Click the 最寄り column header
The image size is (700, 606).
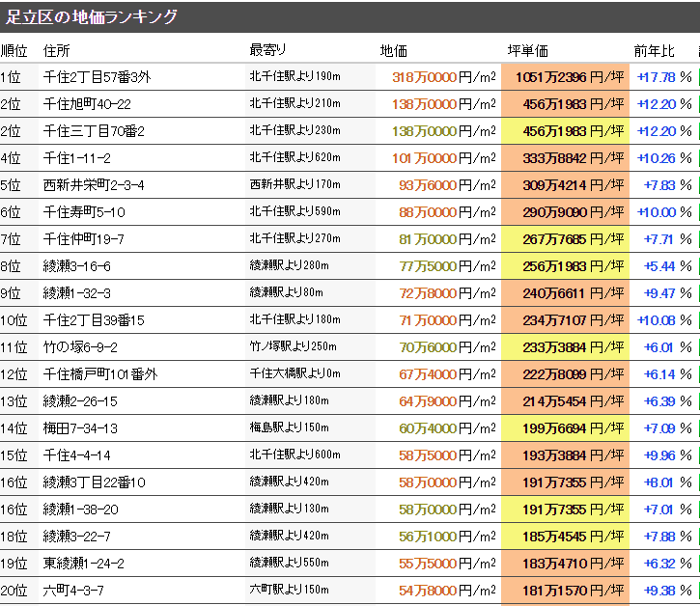(267, 50)
